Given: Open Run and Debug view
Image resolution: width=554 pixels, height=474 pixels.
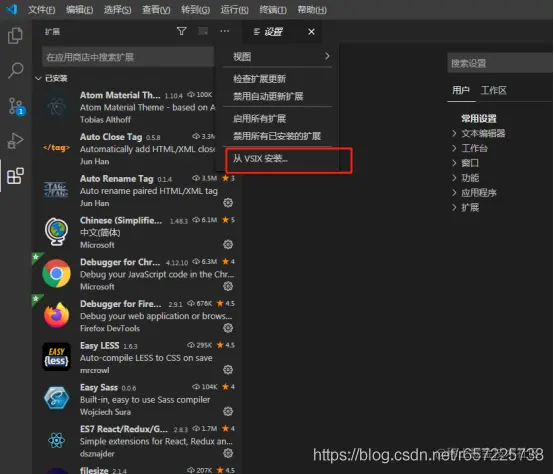Looking at the screenshot, I should (15, 141).
